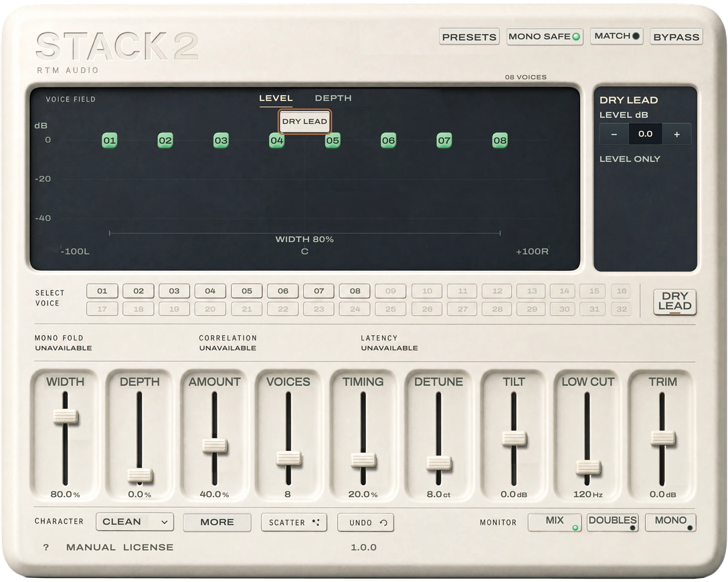Click disabled voice 32 button
The width and height of the screenshot is (728, 582).
pos(622,309)
